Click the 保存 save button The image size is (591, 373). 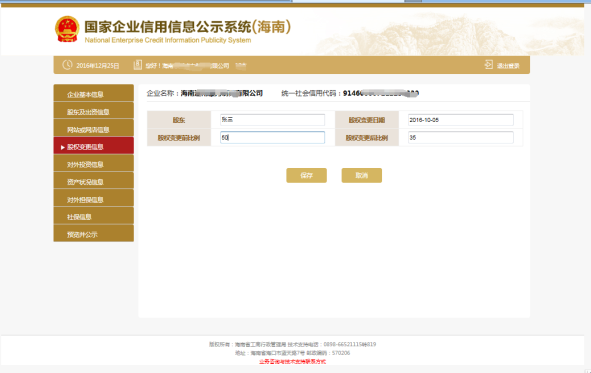pos(306,176)
